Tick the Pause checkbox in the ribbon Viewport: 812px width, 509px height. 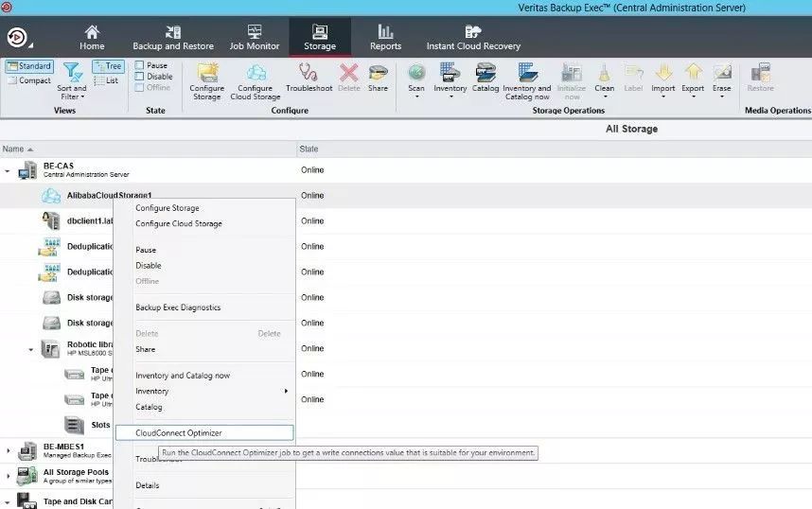pyautogui.click(x=139, y=65)
